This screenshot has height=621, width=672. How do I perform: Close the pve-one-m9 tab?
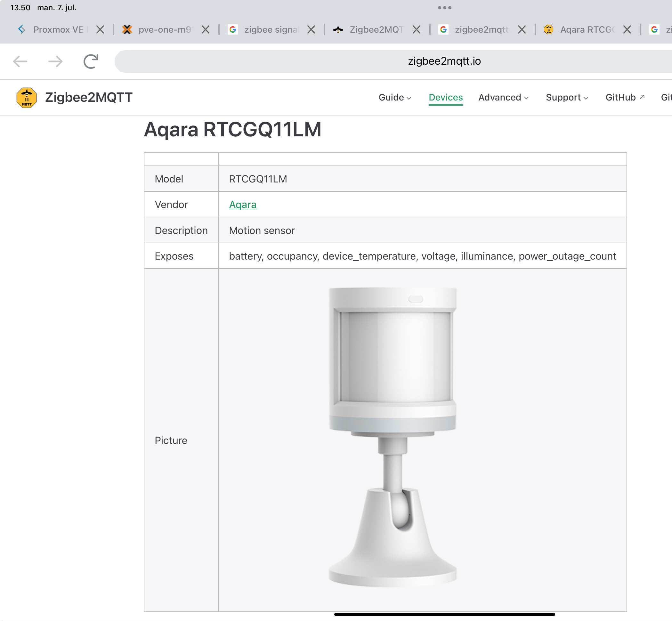pos(206,29)
